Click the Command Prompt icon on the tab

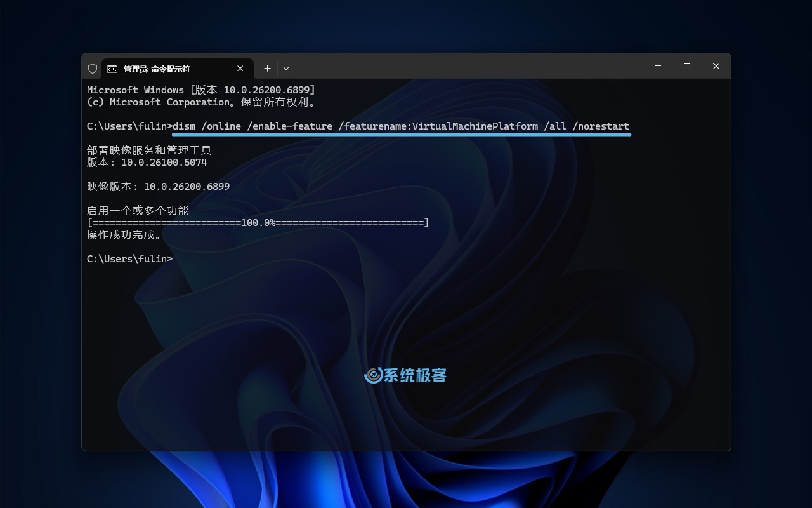coord(112,69)
